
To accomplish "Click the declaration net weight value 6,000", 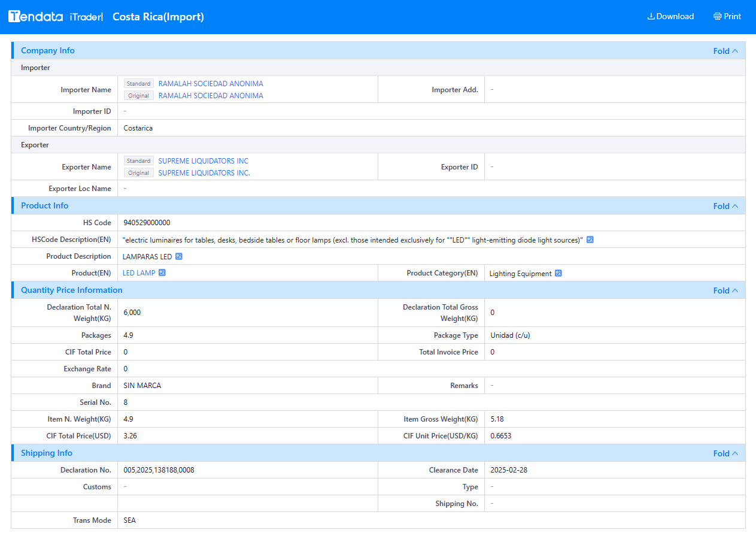I will 132,313.
